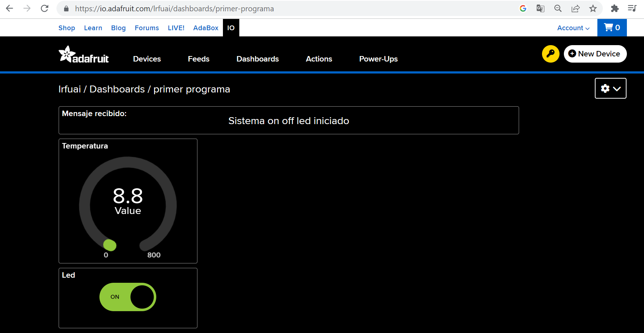Click the Dashboards breadcrumb link
644x333 pixels.
tap(117, 89)
